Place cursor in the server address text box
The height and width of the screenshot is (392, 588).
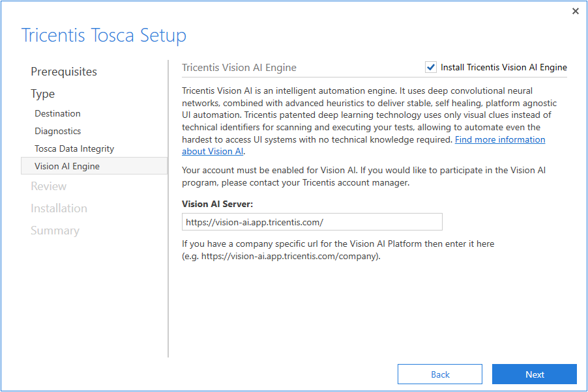click(312, 221)
